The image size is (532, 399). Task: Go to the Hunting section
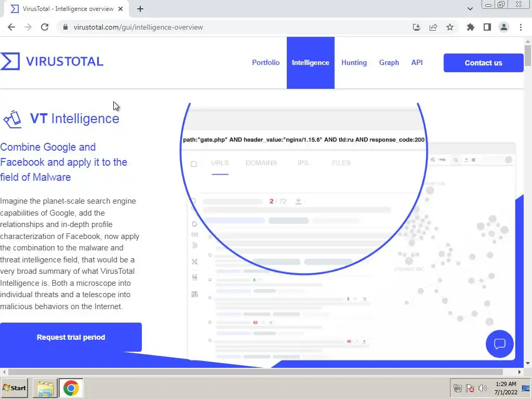354,62
